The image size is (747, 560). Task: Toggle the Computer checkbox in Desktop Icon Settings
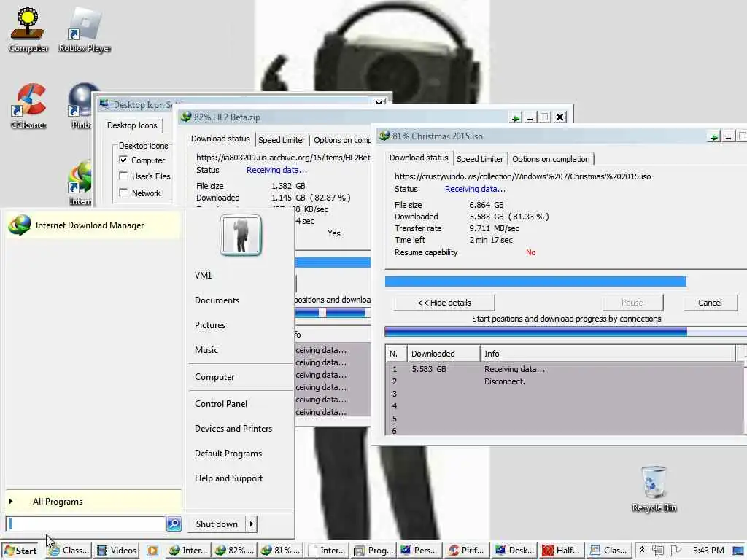pyautogui.click(x=123, y=160)
